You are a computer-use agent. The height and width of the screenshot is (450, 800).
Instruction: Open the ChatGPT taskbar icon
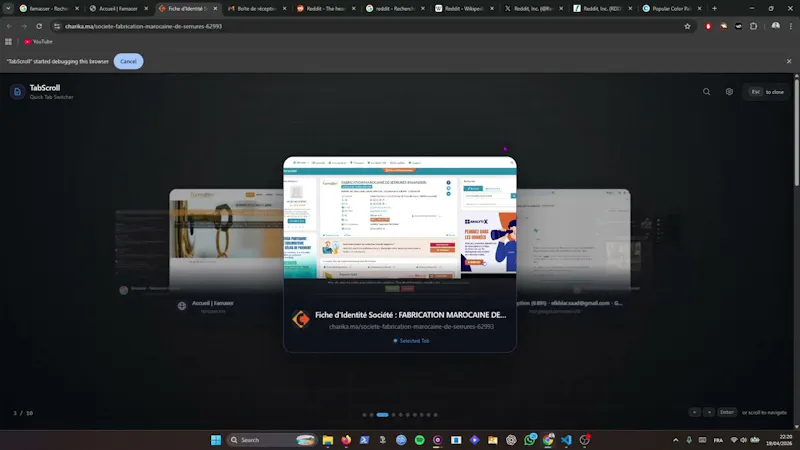pos(511,440)
